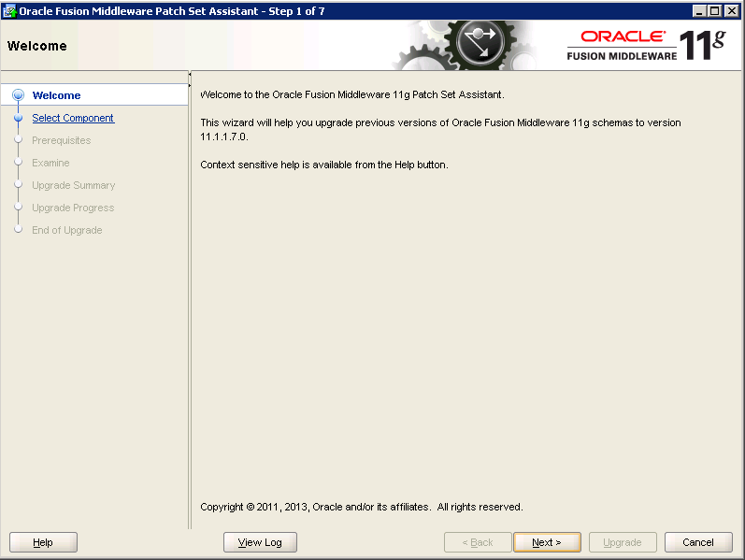The image size is (745, 560).
Task: Click the Prerequisites step bullet icon
Action: point(18,139)
